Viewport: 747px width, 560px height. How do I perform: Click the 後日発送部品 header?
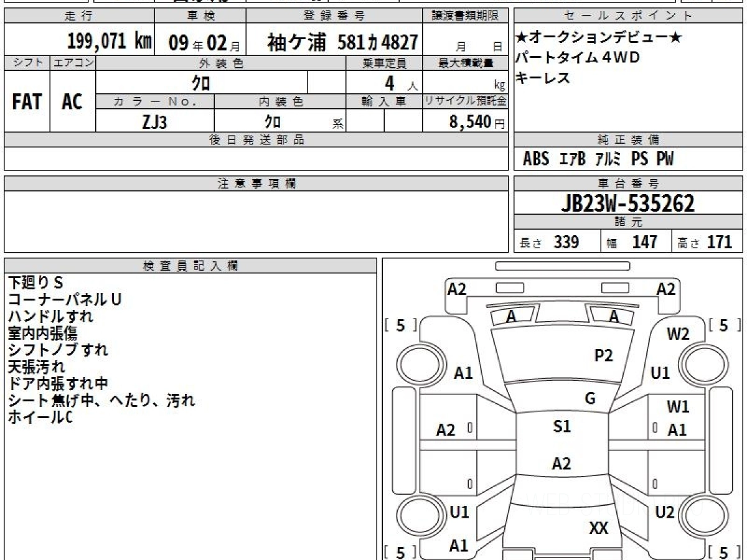point(256,140)
